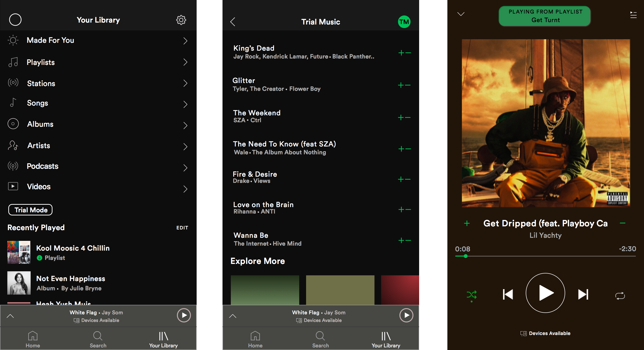This screenshot has width=644, height=350.
Task: Expand Videos with its chevron
Action: (185, 189)
